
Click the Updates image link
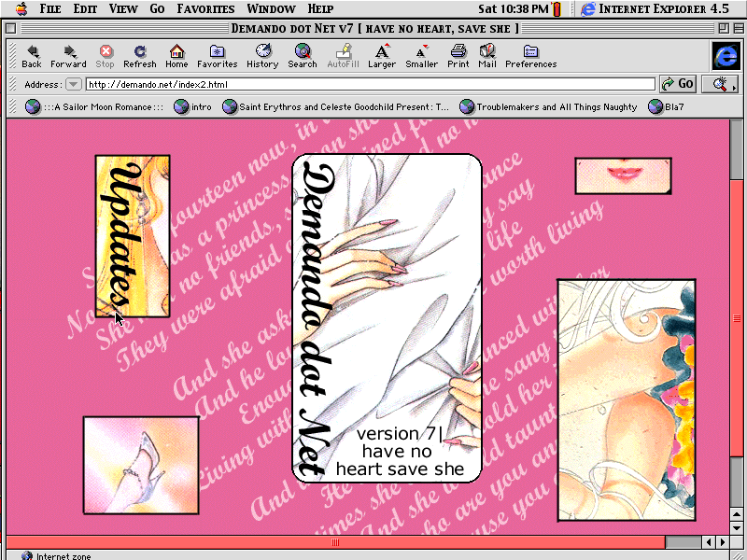132,236
